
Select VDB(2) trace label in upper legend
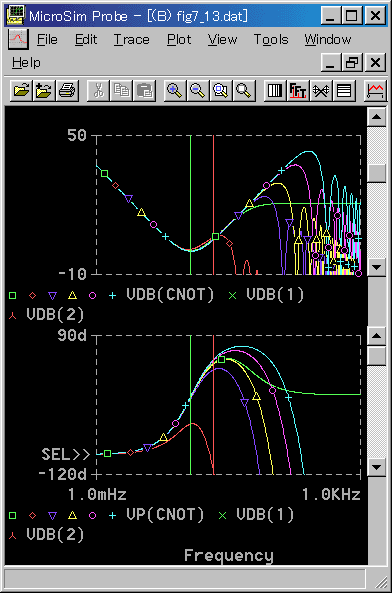pos(55,314)
